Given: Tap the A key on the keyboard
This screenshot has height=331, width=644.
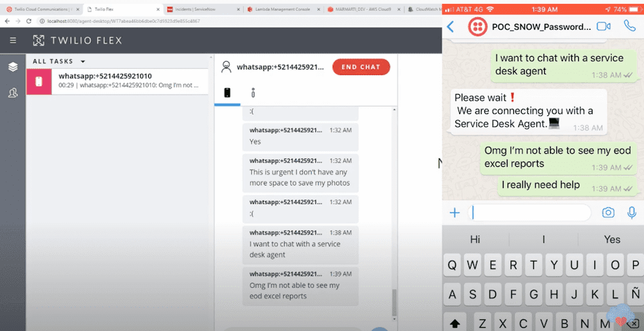Looking at the screenshot, I should [x=452, y=294].
